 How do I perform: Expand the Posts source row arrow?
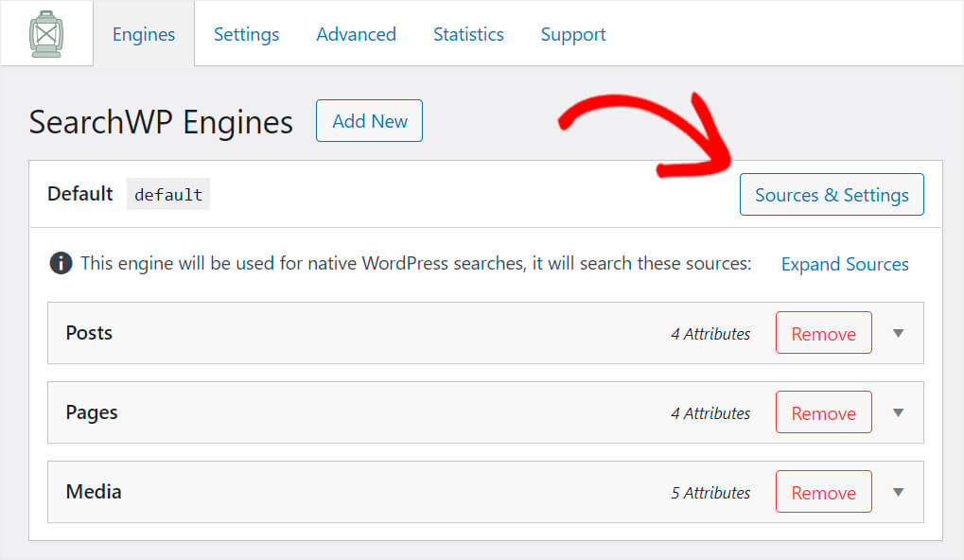pyautogui.click(x=898, y=333)
